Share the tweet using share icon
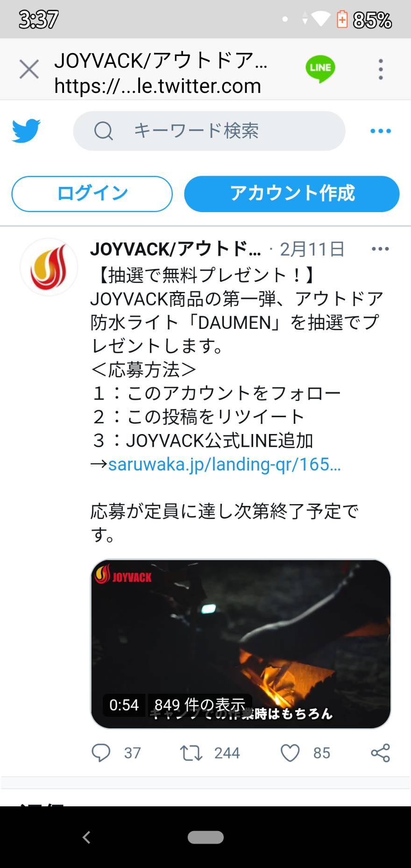The width and height of the screenshot is (411, 868). coord(380,753)
